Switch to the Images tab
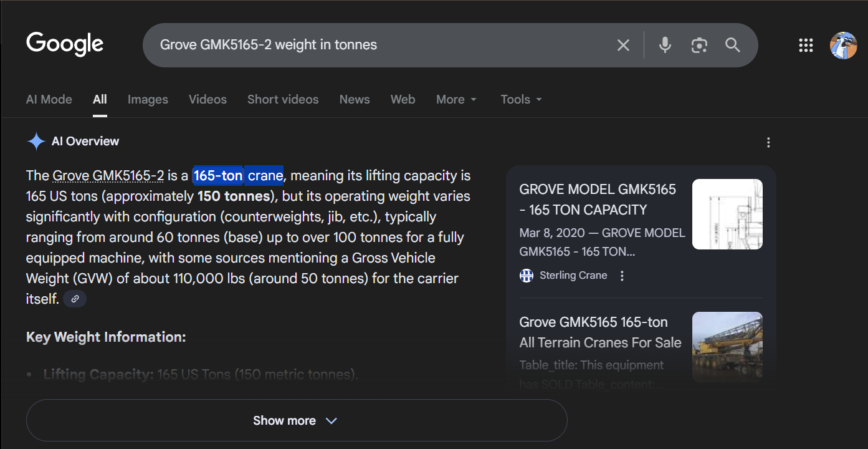 (x=148, y=99)
